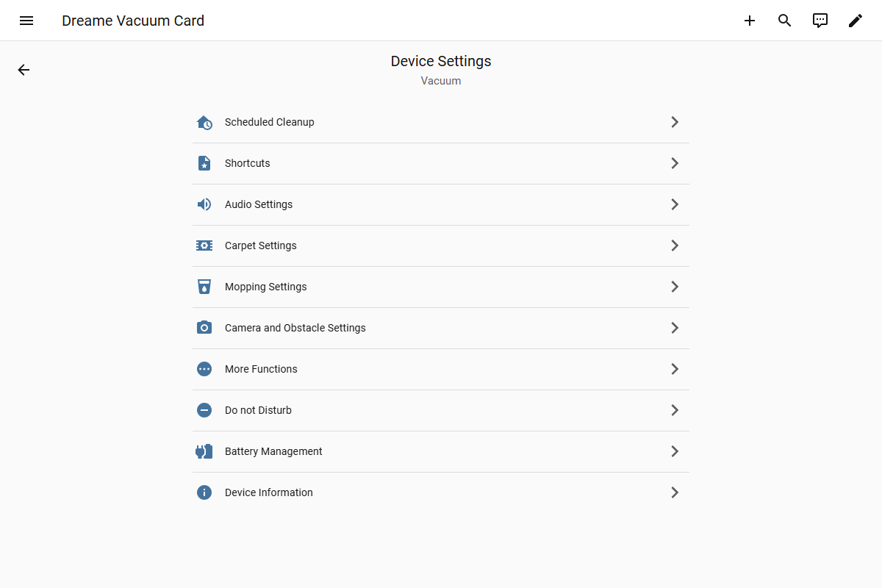Open the Do not Disturb label
This screenshot has height=588, width=882.
pos(258,410)
